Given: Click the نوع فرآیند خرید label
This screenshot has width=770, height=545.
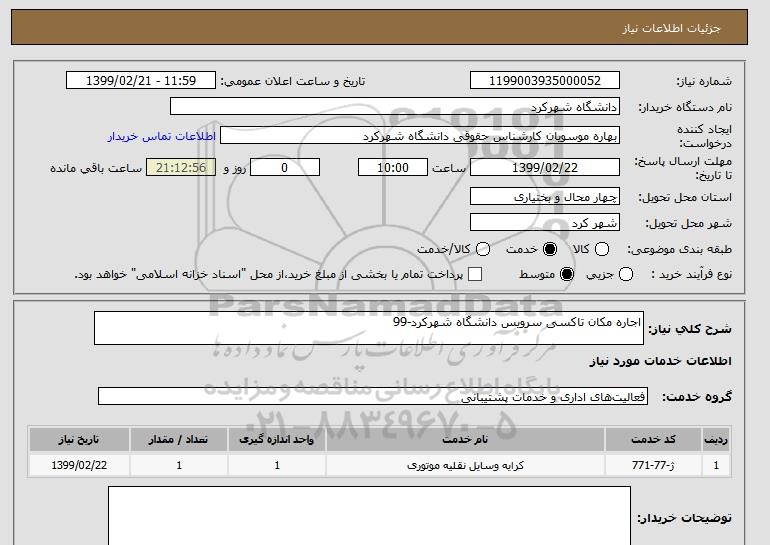Looking at the screenshot, I should 691,274.
